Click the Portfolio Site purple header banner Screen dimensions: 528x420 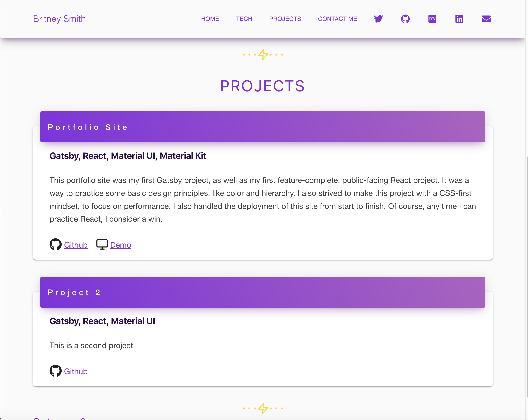[263, 127]
